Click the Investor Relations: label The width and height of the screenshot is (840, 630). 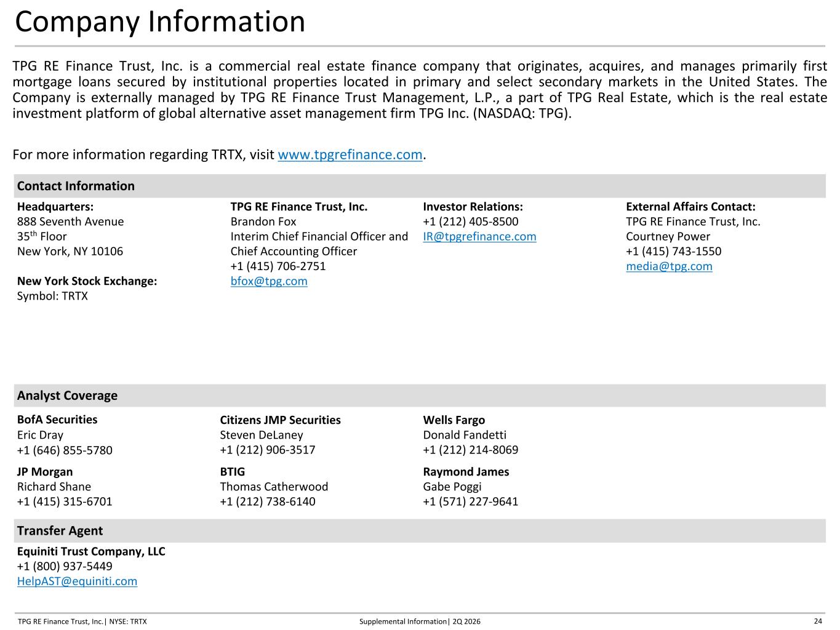473,207
